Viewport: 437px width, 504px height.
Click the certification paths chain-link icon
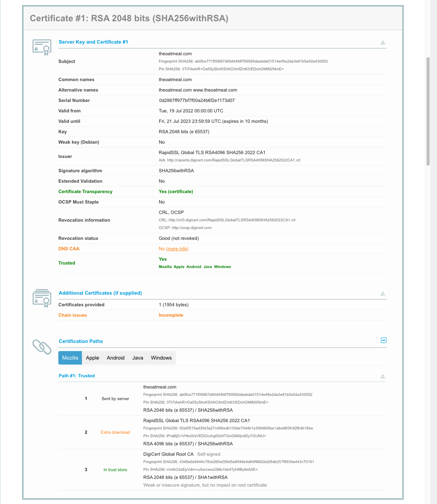(x=42, y=347)
